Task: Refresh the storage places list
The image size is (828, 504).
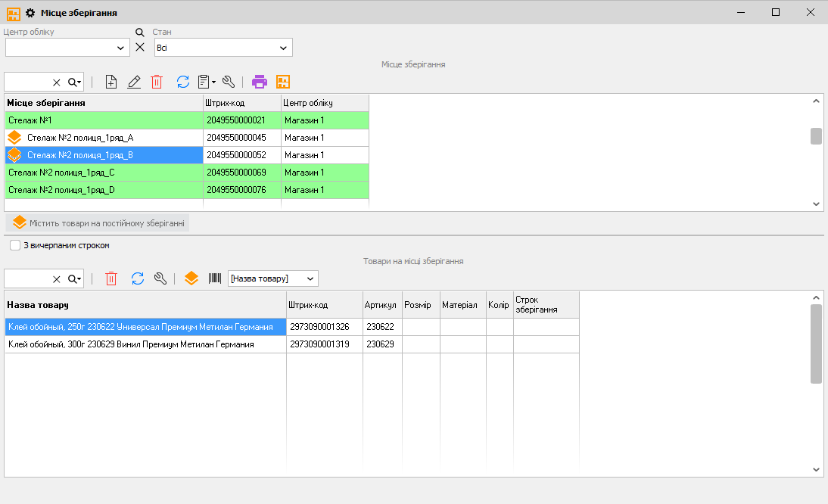Action: click(x=182, y=82)
